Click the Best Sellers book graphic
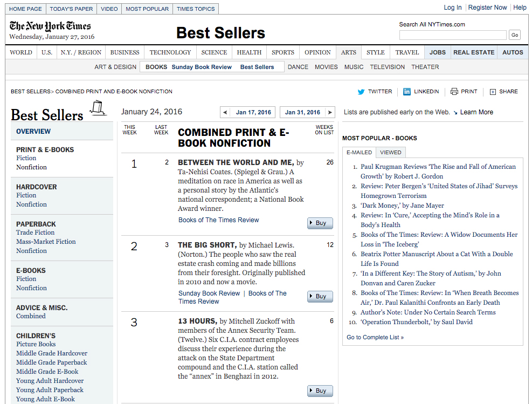 (x=98, y=108)
